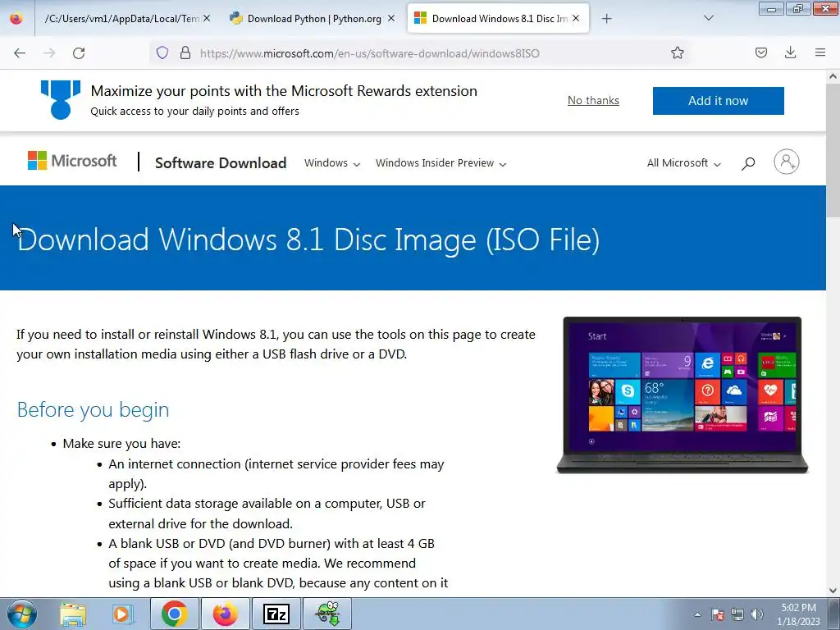Viewport: 840px width, 630px height.
Task: Click the sign in account icon
Action: 786,162
